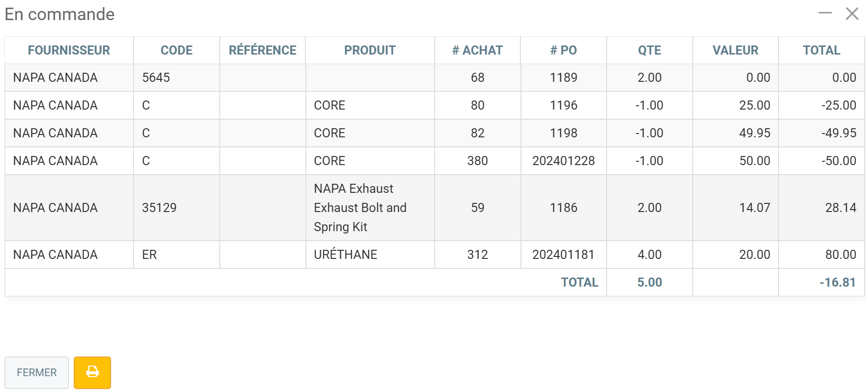Select the row with code 5645
This screenshot has height=390, width=868.
(156, 78)
